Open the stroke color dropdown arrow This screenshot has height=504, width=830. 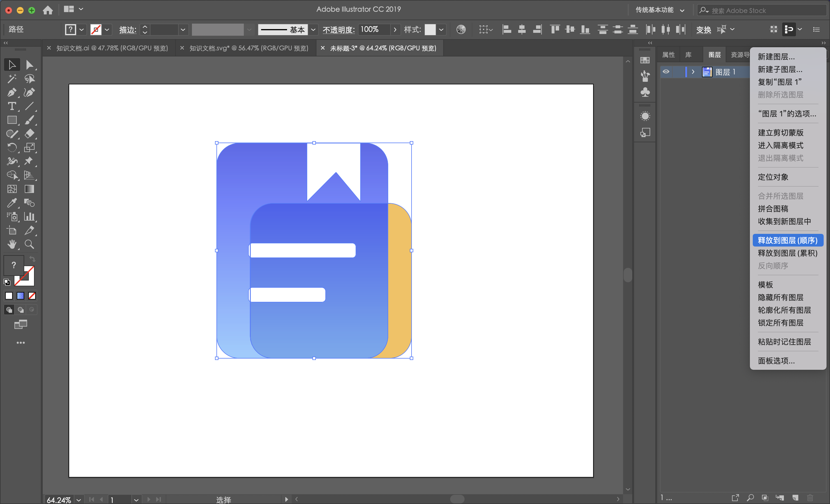[107, 30]
